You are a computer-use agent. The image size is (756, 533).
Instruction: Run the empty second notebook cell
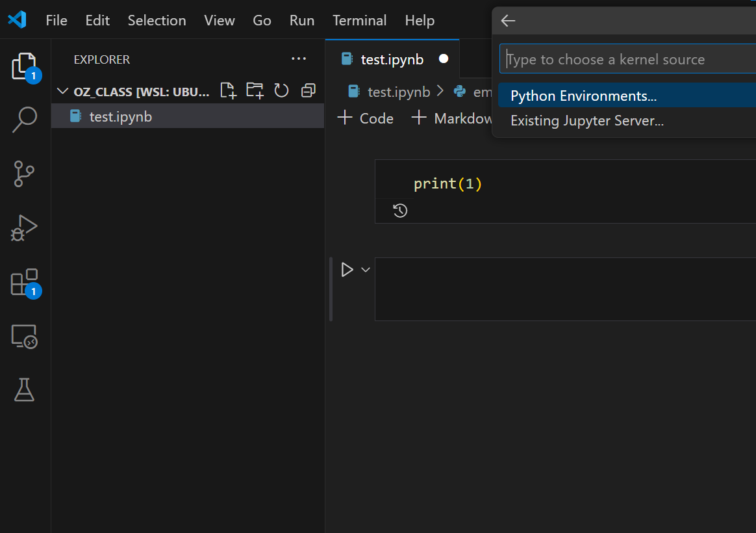point(347,270)
